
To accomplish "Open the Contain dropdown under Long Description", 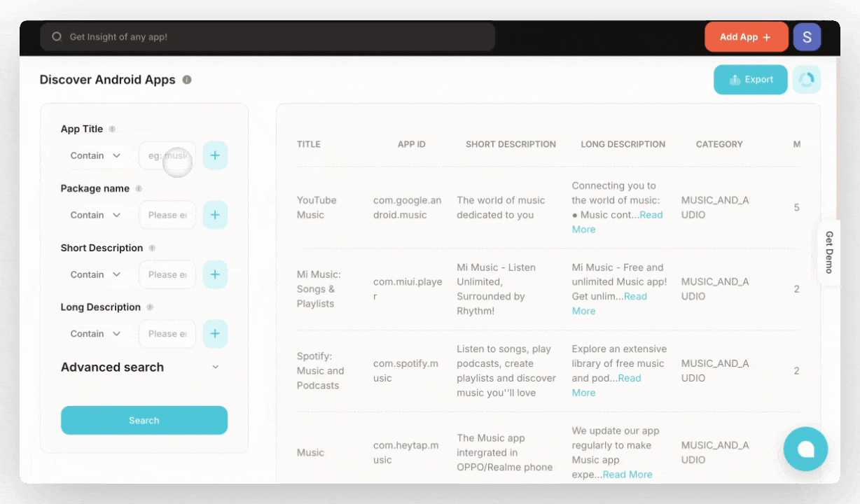I will (96, 333).
